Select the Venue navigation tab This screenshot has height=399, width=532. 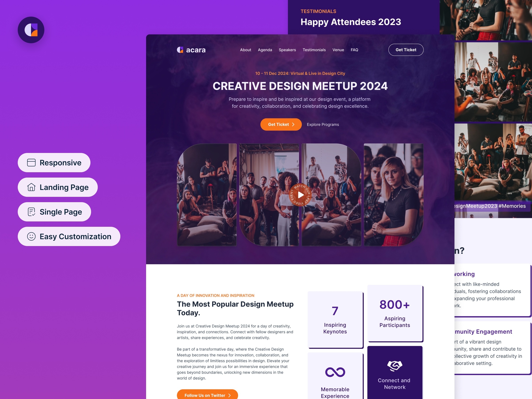(338, 50)
